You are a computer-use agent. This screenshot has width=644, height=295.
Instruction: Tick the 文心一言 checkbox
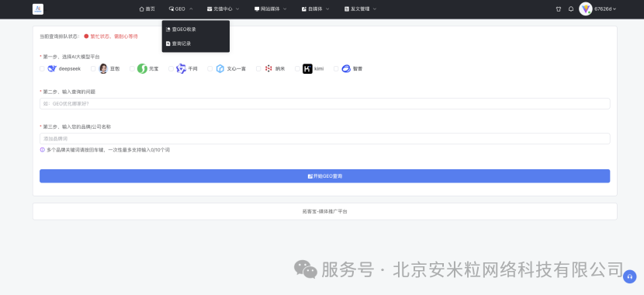click(x=209, y=68)
